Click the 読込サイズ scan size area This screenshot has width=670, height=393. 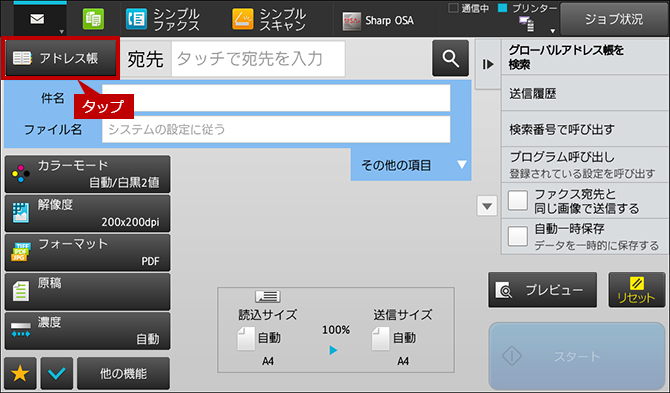(x=267, y=337)
